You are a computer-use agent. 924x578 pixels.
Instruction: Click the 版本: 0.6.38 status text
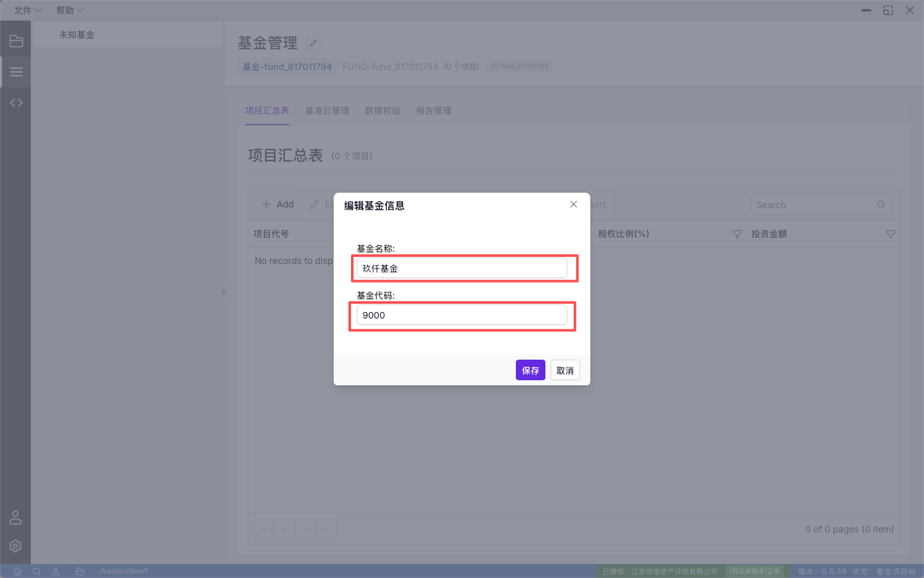click(822, 572)
